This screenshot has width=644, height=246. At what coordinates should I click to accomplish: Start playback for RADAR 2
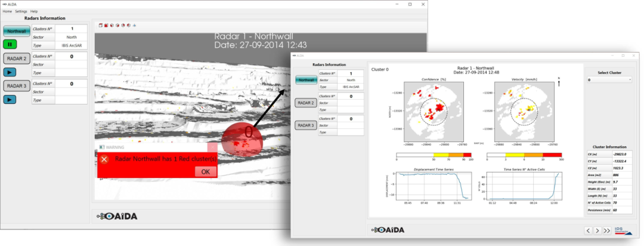[10, 72]
